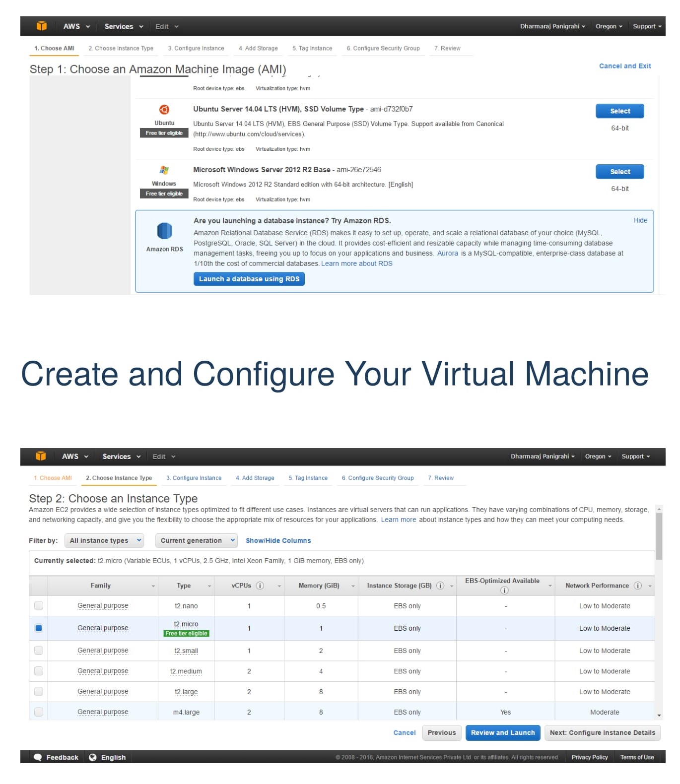Go to 4. Add Storage tab on Step 1 page

pyautogui.click(x=258, y=48)
